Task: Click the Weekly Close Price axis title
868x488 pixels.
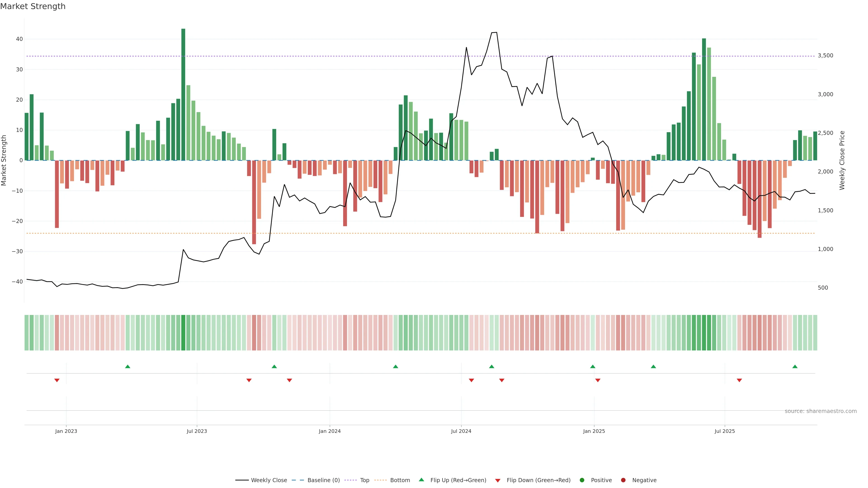Action: (x=842, y=160)
